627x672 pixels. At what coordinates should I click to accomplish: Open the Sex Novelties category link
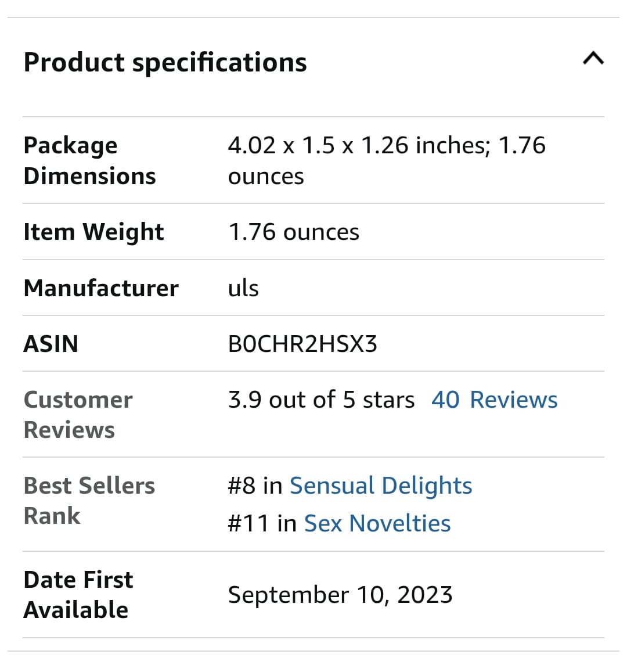tap(377, 524)
